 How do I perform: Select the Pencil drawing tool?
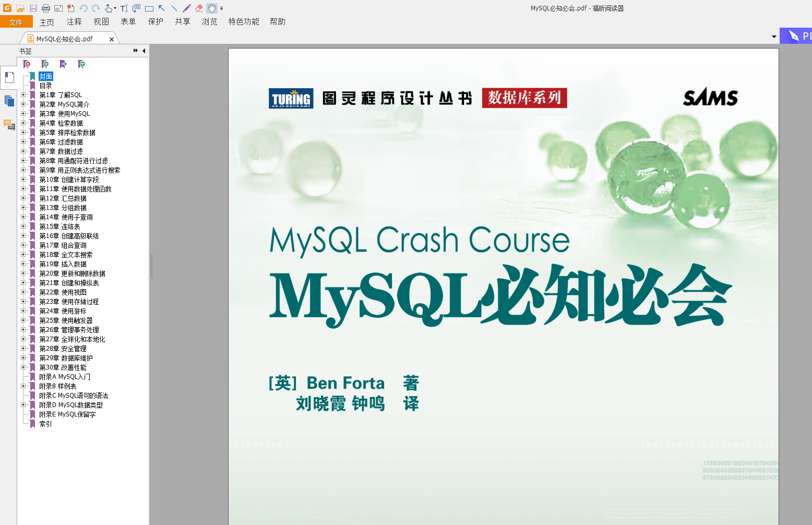pyautogui.click(x=187, y=8)
